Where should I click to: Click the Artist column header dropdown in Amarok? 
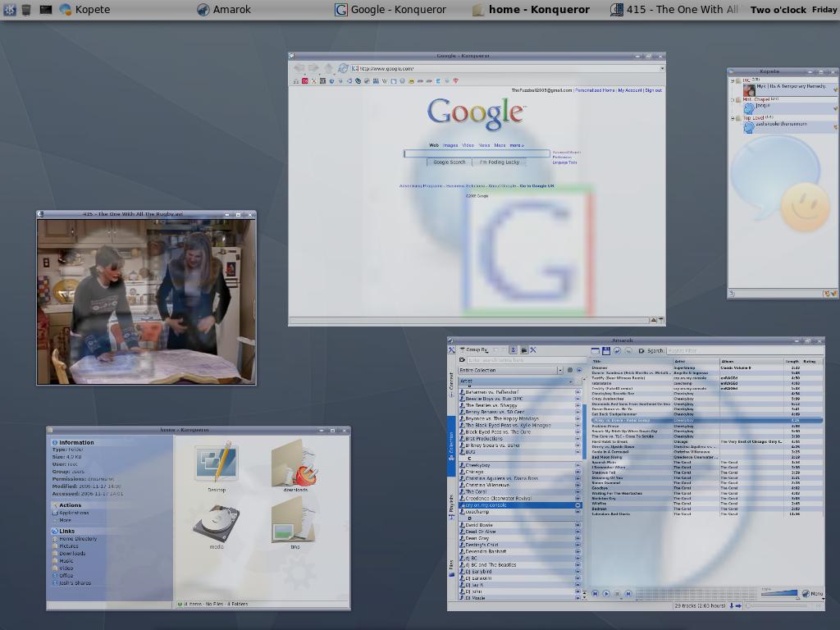(x=517, y=381)
